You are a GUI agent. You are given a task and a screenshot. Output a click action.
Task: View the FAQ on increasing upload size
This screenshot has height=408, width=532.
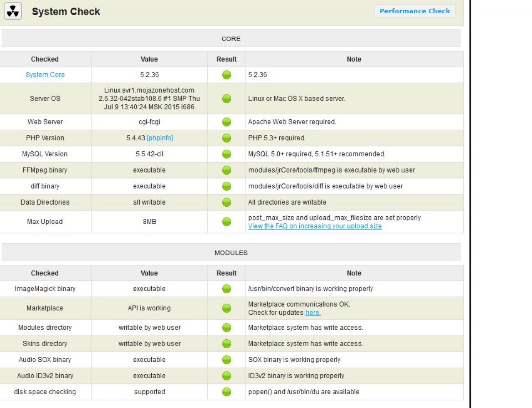pyautogui.click(x=315, y=226)
